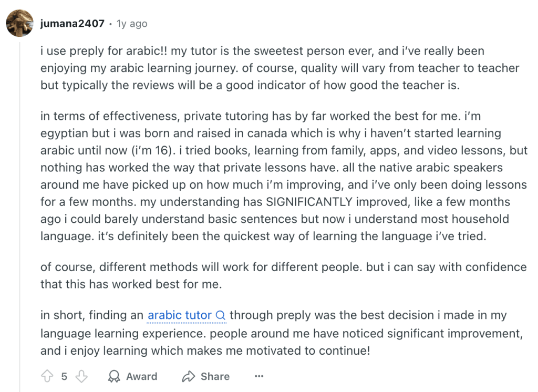Select the upward arrow to like the comment
Screen dimensions: 538x392
click(x=46, y=376)
